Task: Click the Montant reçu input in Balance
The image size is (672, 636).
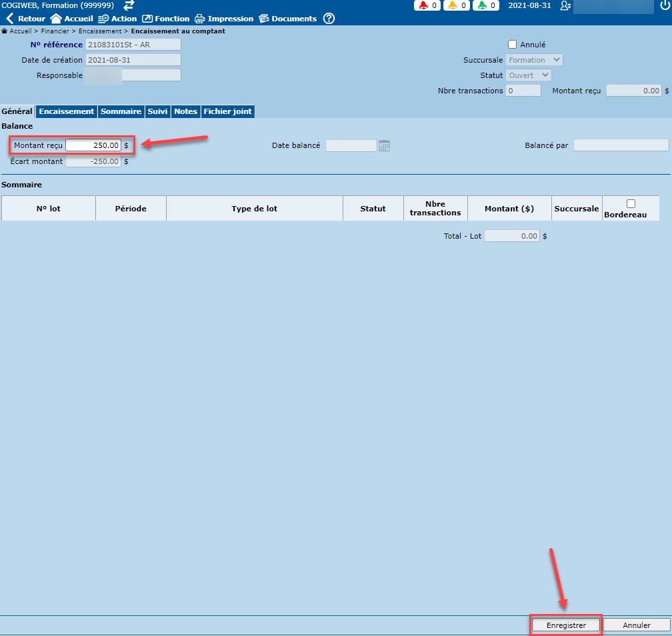Action: tap(93, 145)
